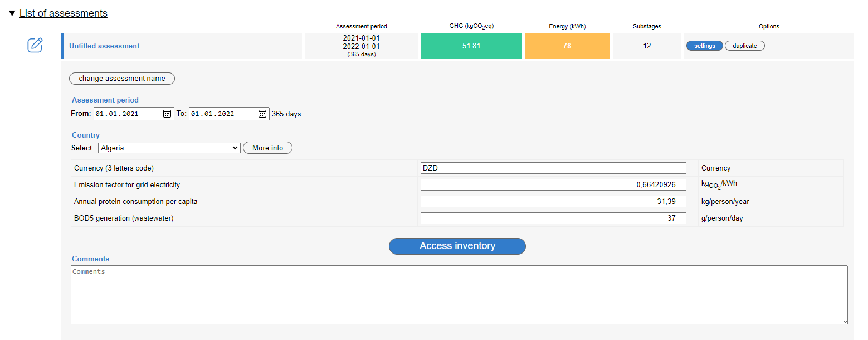Click the From date field 01.01.2021
The height and width of the screenshot is (340, 868).
134,114
